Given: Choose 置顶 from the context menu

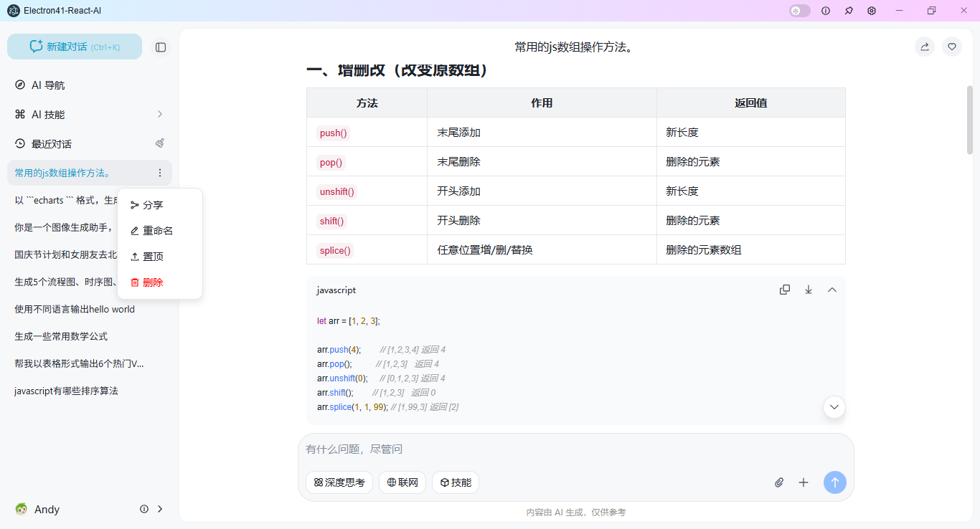Looking at the screenshot, I should coord(160,257).
